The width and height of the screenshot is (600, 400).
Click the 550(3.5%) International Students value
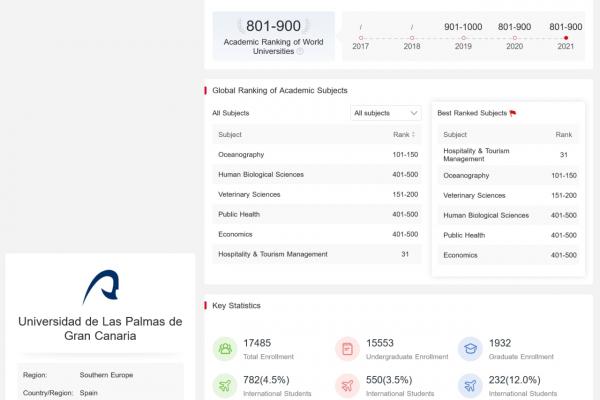tap(389, 380)
